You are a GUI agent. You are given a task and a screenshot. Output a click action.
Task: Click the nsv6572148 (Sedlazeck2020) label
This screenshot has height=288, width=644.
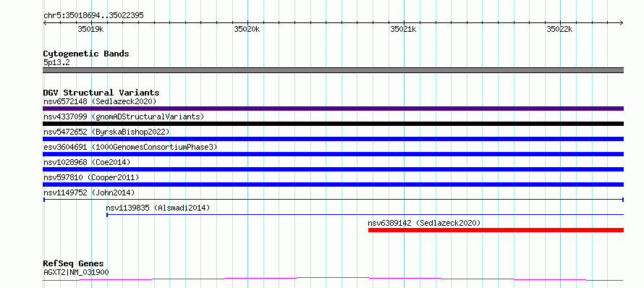pos(100,101)
